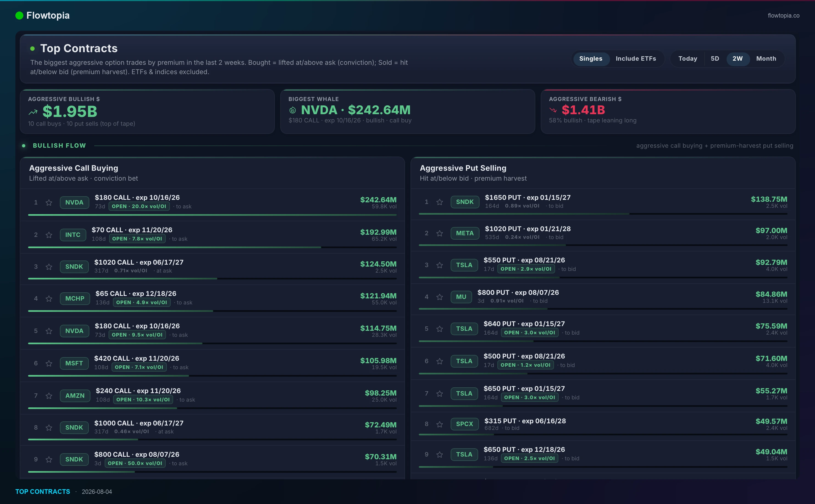Star the SNDK $1000 CALL row
The image size is (815, 504).
point(49,427)
